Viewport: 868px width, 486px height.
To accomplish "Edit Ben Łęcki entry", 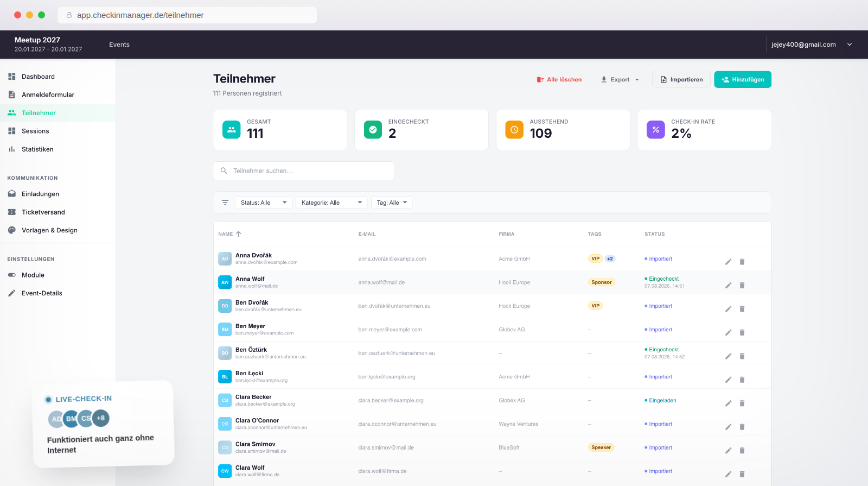I will click(729, 380).
